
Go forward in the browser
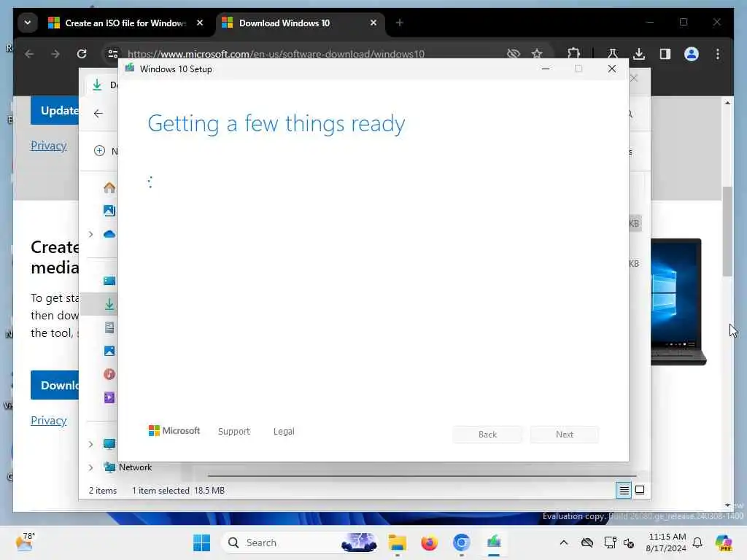[x=55, y=54]
